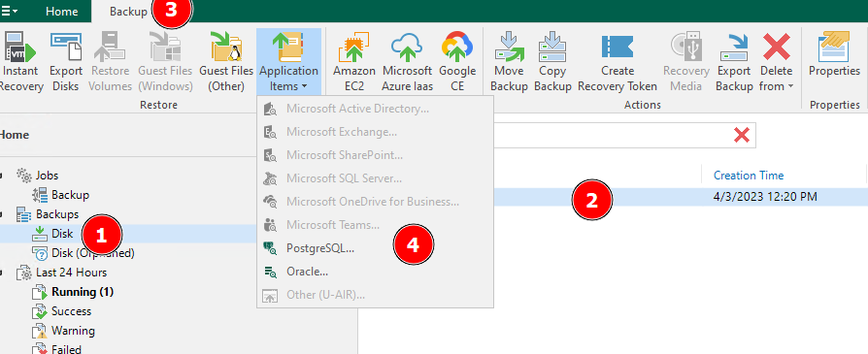This screenshot has width=868, height=354.
Task: Select the Last 24 Hours node
Action: (72, 273)
